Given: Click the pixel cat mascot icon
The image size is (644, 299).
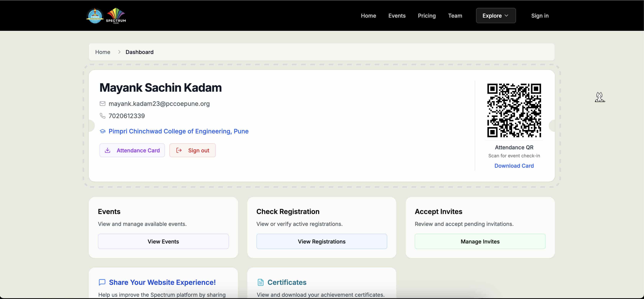Looking at the screenshot, I should coord(600,97).
